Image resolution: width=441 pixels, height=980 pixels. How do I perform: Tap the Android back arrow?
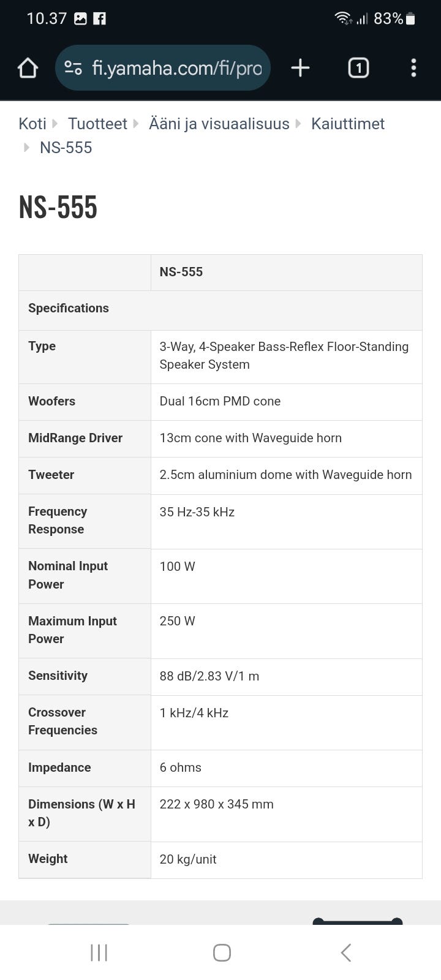tap(346, 952)
